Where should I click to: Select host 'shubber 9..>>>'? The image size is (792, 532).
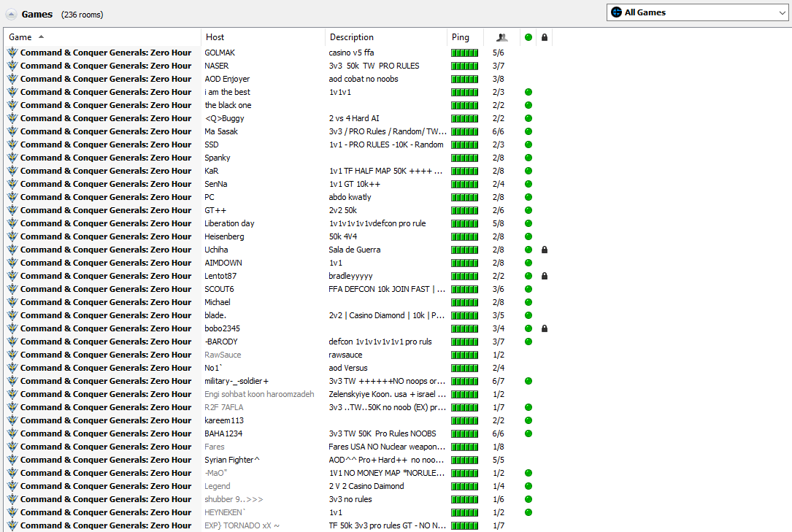234,498
